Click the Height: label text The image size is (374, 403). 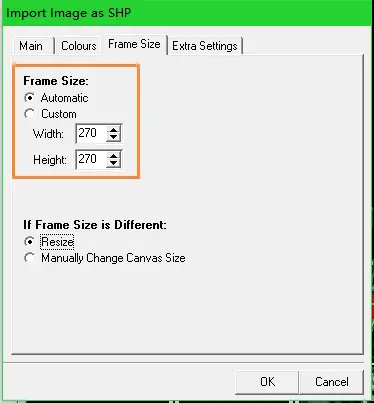pyautogui.click(x=50, y=160)
